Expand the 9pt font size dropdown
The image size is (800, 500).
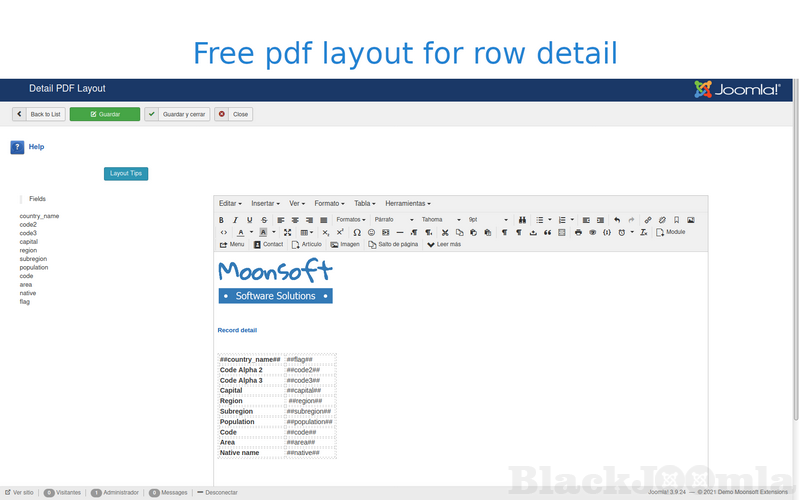[488, 220]
